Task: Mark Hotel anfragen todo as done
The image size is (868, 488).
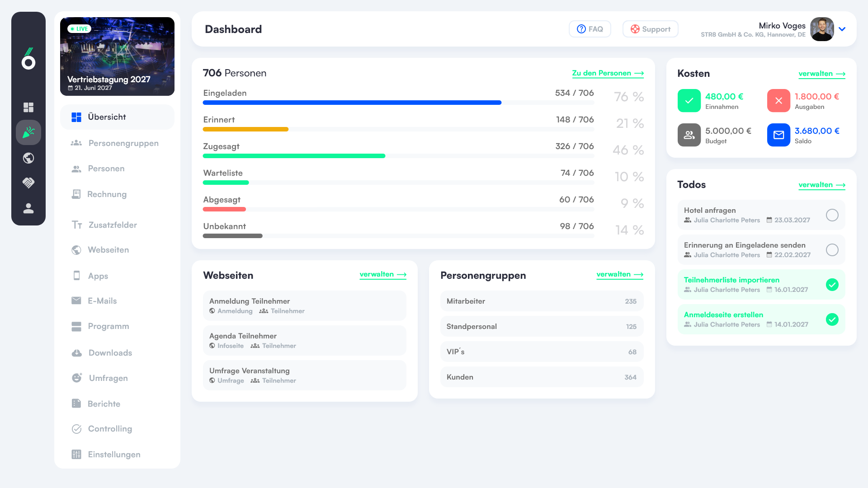Action: point(832,215)
